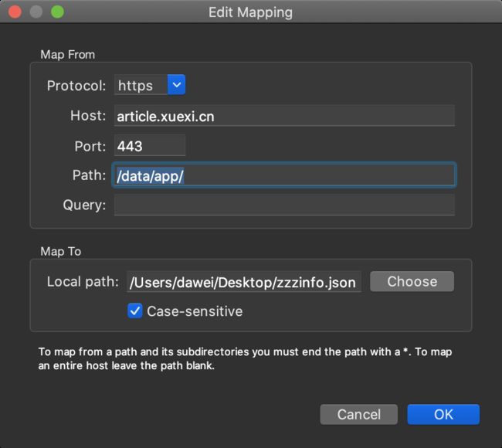Click the help text about subdirectories

pyautogui.click(x=245, y=358)
